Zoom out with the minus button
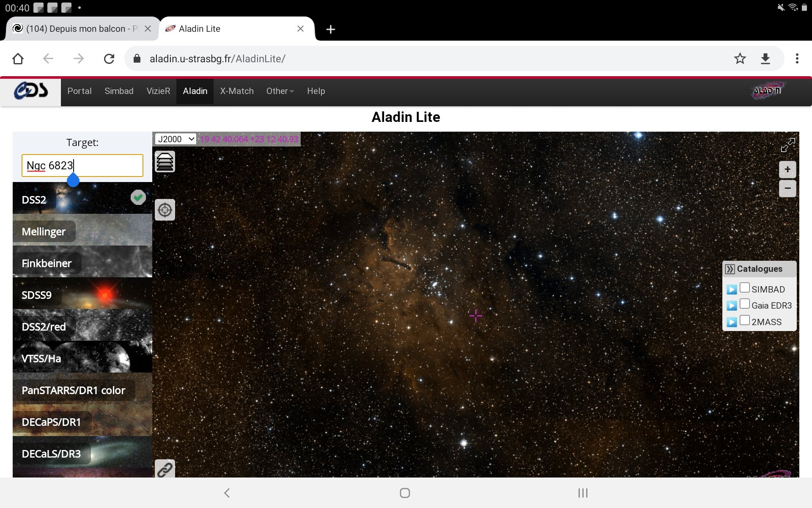The image size is (812, 508). pyautogui.click(x=787, y=188)
